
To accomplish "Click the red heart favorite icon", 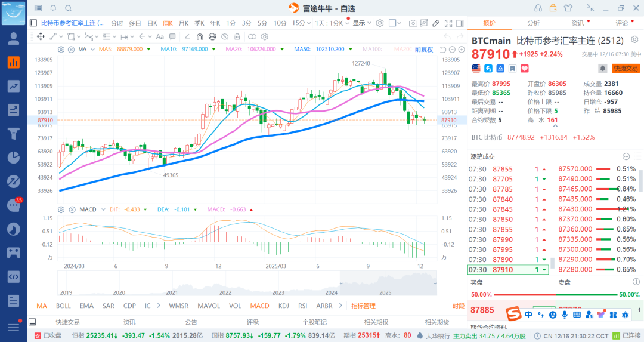I will point(525,68).
